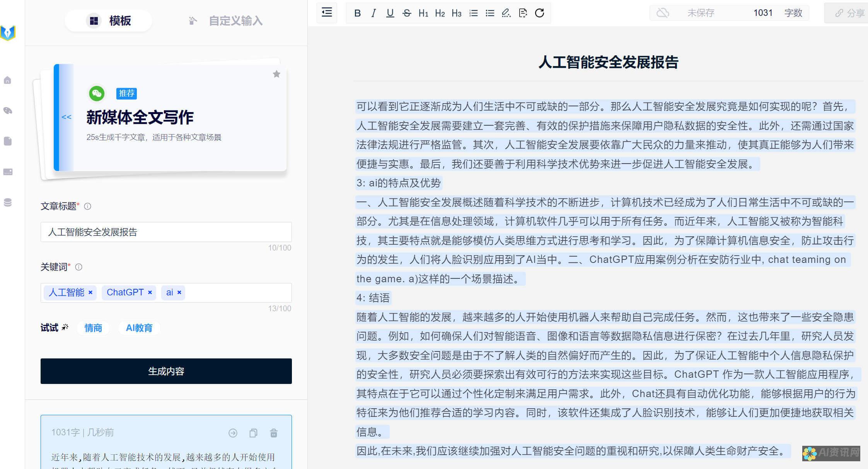Image resolution: width=868 pixels, height=469 pixels.
Task: Click the 未保存 status text
Action: click(701, 13)
